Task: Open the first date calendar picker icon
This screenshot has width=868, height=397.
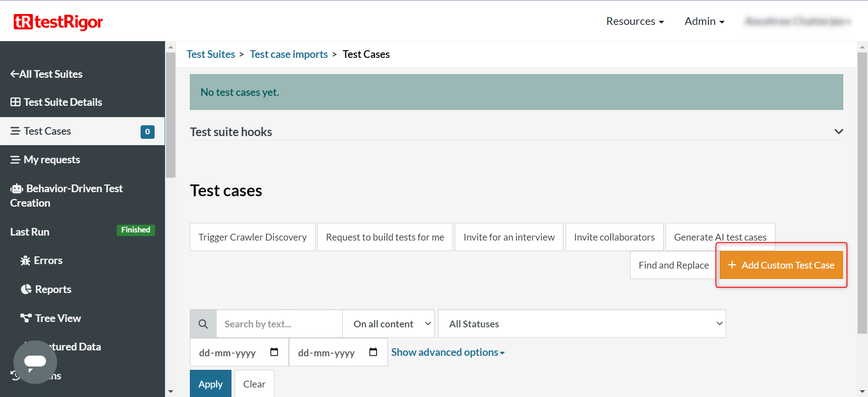Action: tap(274, 352)
